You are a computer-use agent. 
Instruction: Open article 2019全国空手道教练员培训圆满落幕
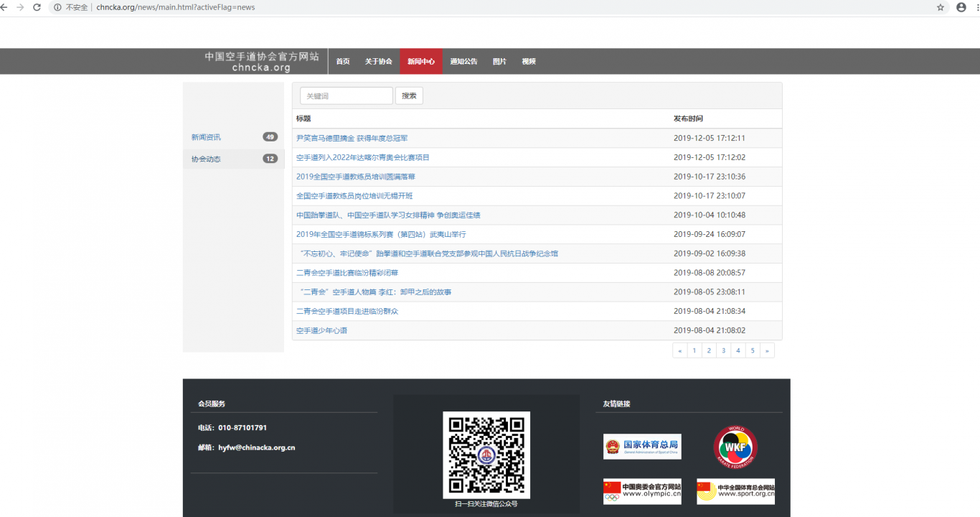[x=356, y=177]
